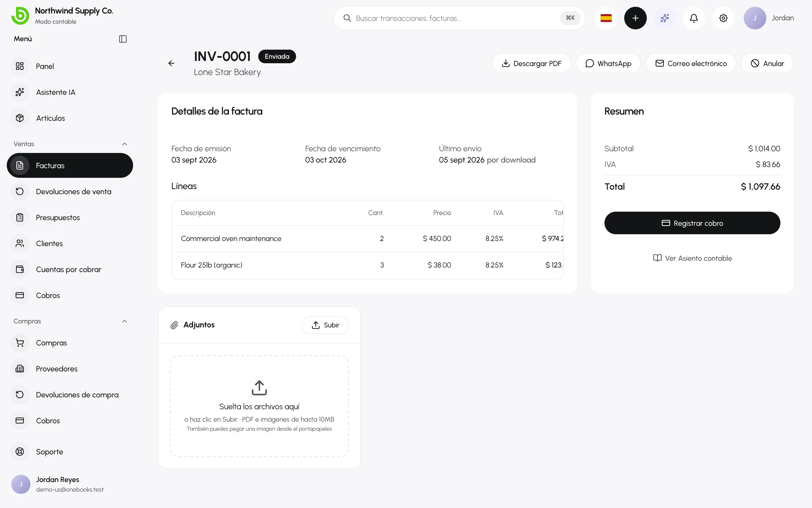Click 'Suelta los archivos aquí' drop area text
The image size is (812, 508).
259,406
